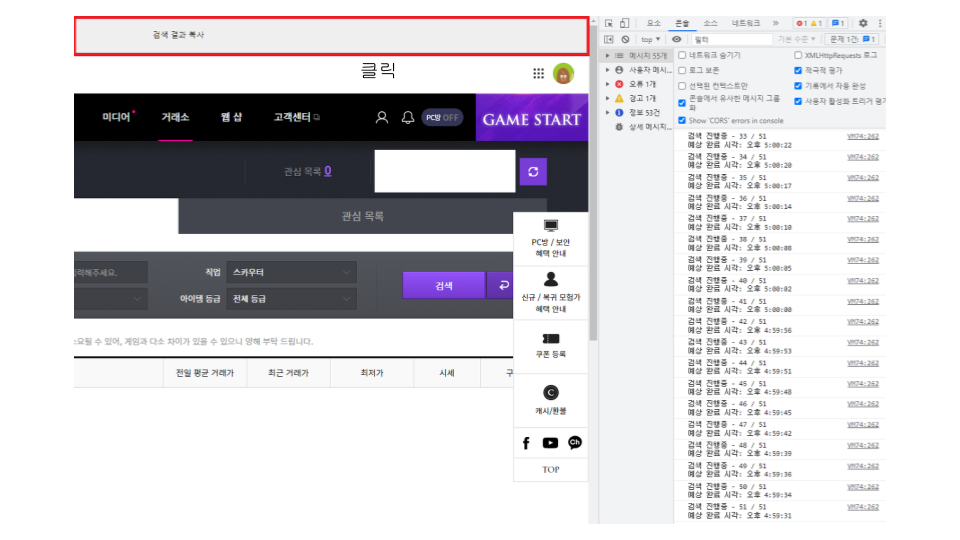Toggle console sidebar panel icon
The height and width of the screenshot is (540, 960).
609,39
